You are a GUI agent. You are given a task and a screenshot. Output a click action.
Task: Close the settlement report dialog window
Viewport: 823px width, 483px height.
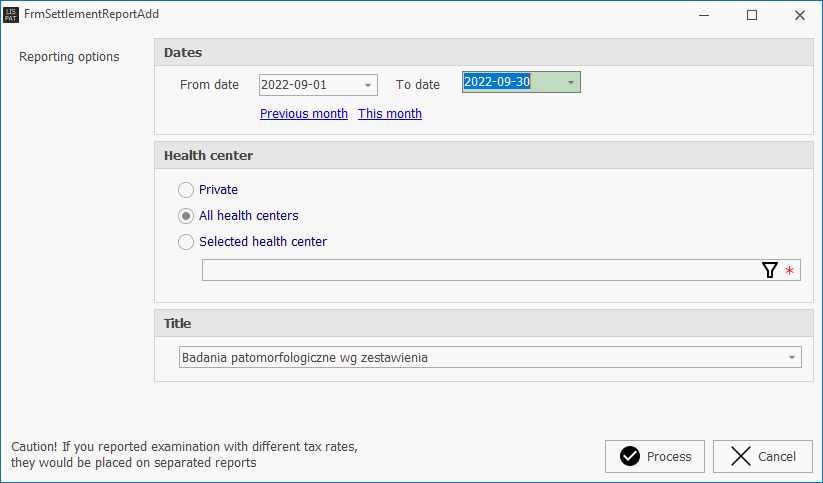[x=799, y=15]
